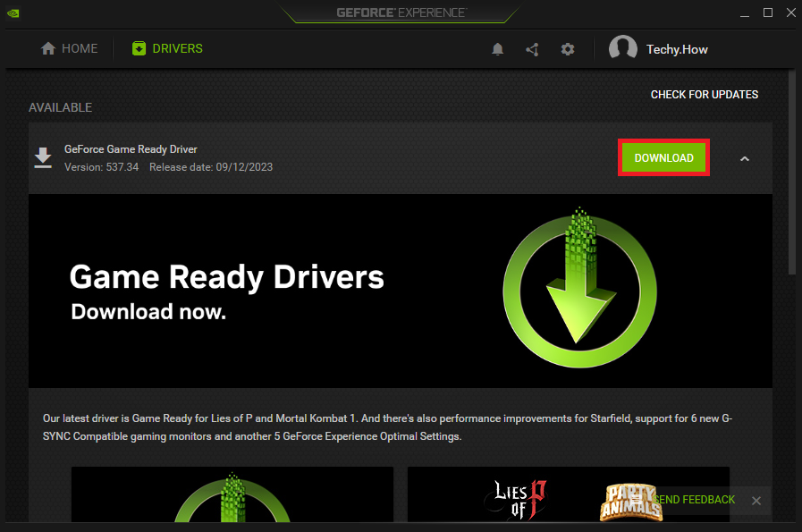Click the Version: 537.34 text
The image size is (802, 532).
pyautogui.click(x=101, y=167)
